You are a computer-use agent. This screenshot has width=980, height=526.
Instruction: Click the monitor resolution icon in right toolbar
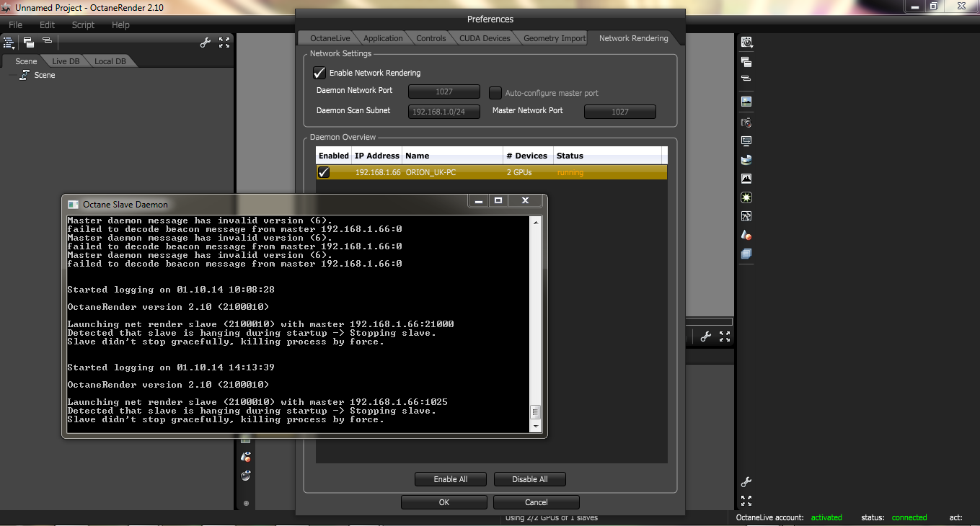(x=746, y=141)
